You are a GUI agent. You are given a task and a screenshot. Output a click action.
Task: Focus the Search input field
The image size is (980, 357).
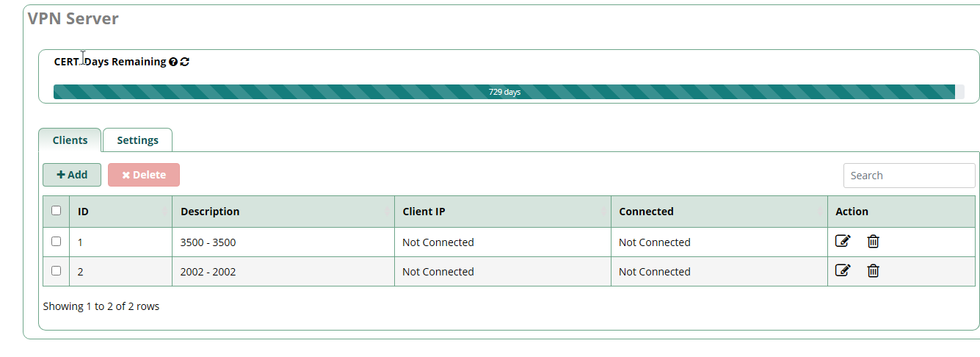[x=909, y=176]
